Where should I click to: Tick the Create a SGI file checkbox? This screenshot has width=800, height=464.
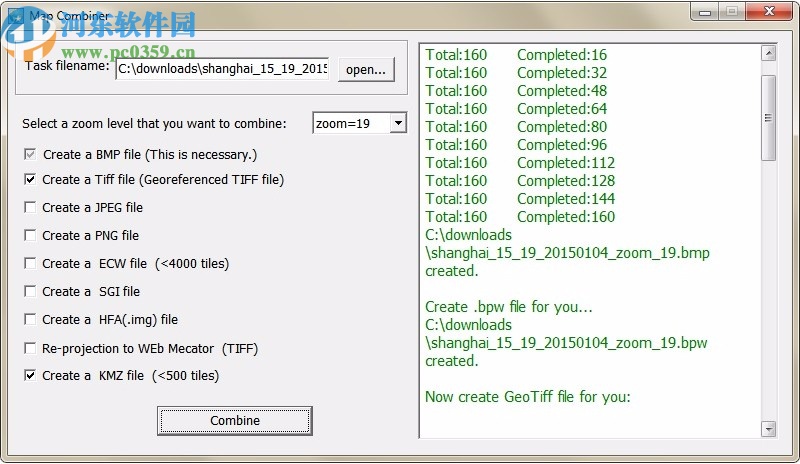click(x=30, y=291)
